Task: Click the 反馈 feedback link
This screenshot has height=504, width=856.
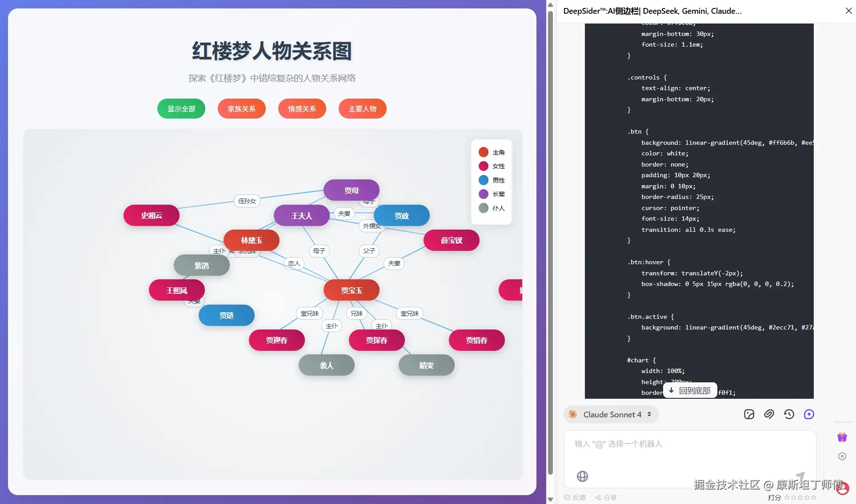Action: click(575, 497)
